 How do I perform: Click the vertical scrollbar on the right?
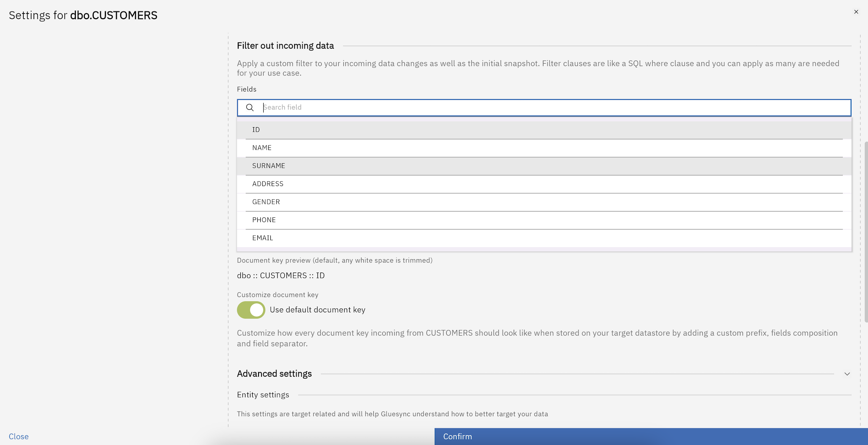click(866, 232)
